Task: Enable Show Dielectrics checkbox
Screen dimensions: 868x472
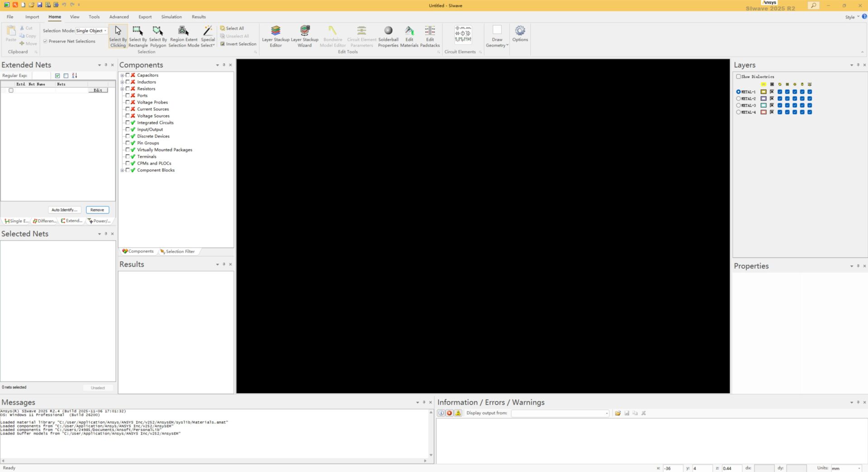Action: (738, 76)
